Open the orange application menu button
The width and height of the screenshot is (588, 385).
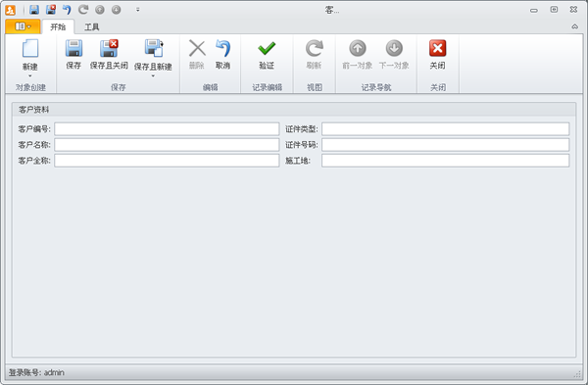(x=23, y=26)
